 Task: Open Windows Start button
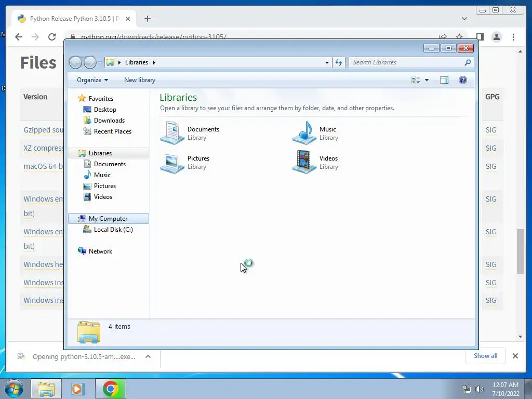click(x=14, y=389)
